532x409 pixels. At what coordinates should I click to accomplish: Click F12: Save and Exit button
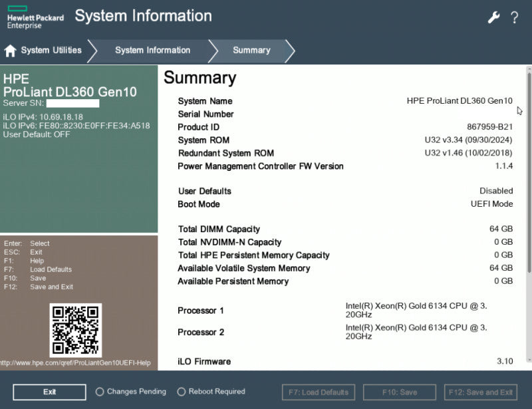pyautogui.click(x=481, y=392)
